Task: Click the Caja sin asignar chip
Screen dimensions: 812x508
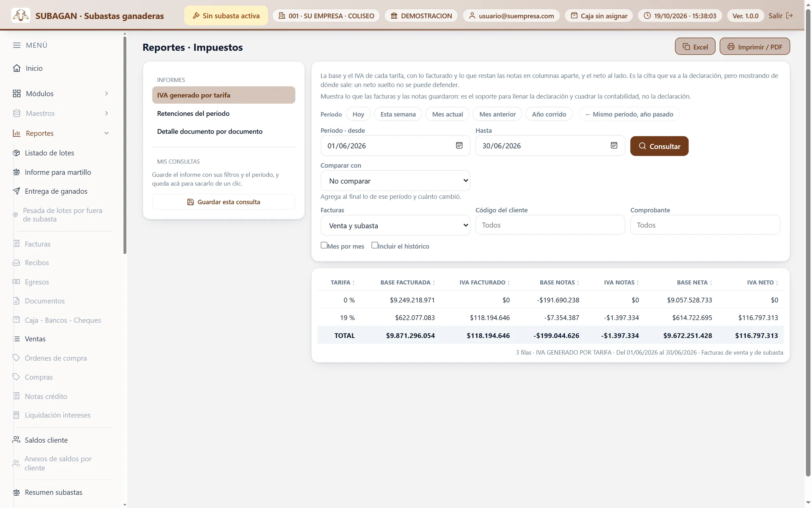Action: (599, 16)
